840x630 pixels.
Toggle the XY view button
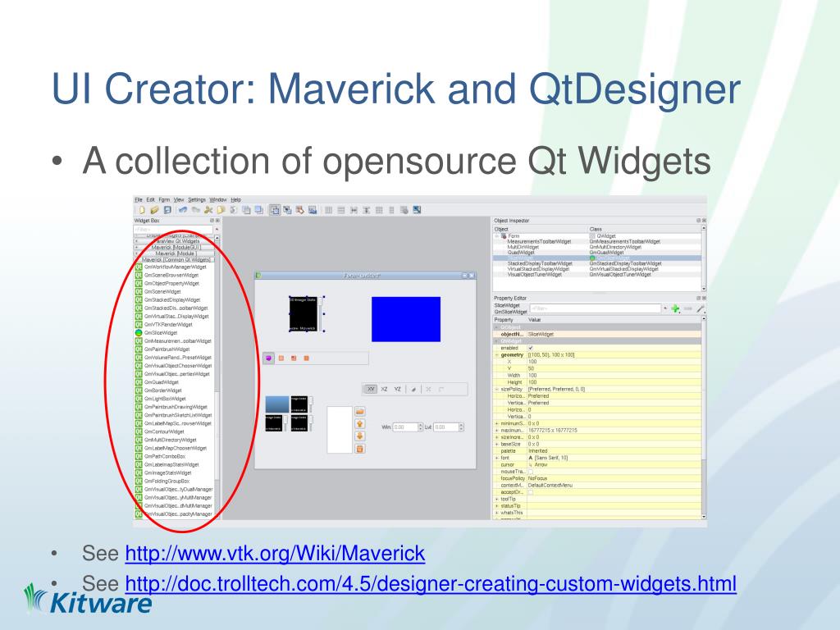coord(371,389)
